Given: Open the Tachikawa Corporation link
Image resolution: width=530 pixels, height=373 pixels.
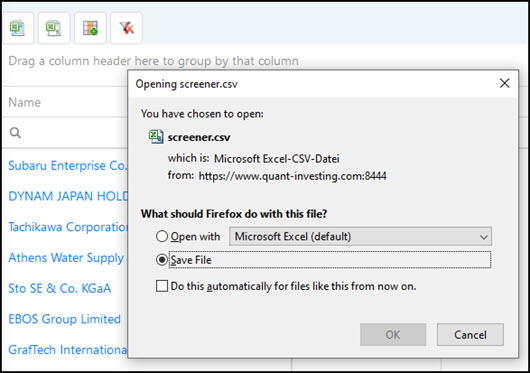Looking at the screenshot, I should (x=68, y=227).
